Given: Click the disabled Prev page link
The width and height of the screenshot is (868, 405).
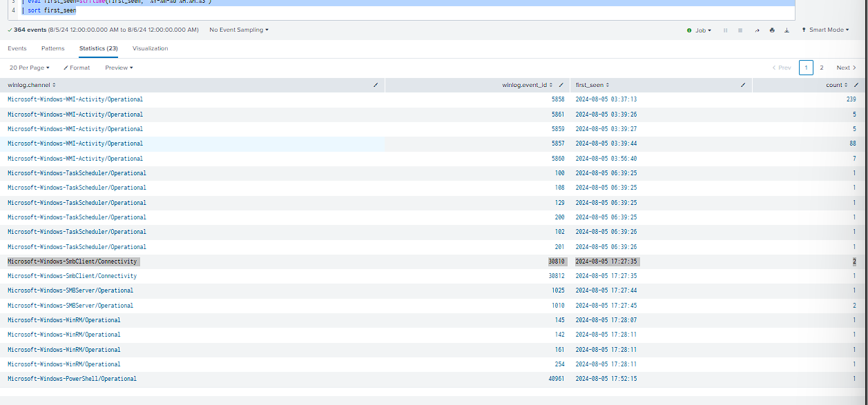Looking at the screenshot, I should (x=782, y=68).
